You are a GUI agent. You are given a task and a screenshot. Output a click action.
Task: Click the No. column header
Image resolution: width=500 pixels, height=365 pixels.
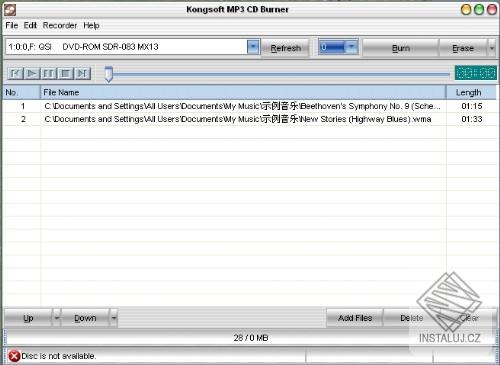tap(22, 92)
